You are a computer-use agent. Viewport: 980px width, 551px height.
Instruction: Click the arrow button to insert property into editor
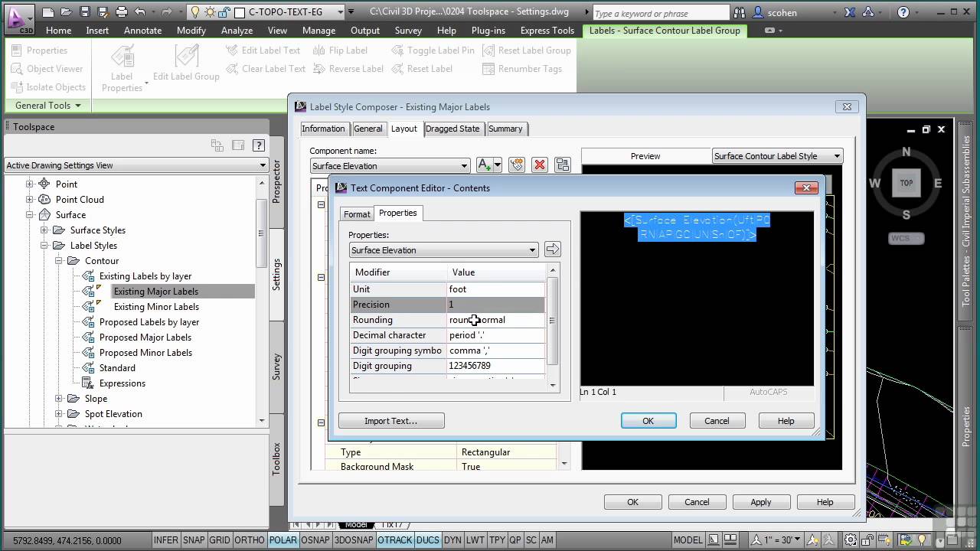point(553,249)
